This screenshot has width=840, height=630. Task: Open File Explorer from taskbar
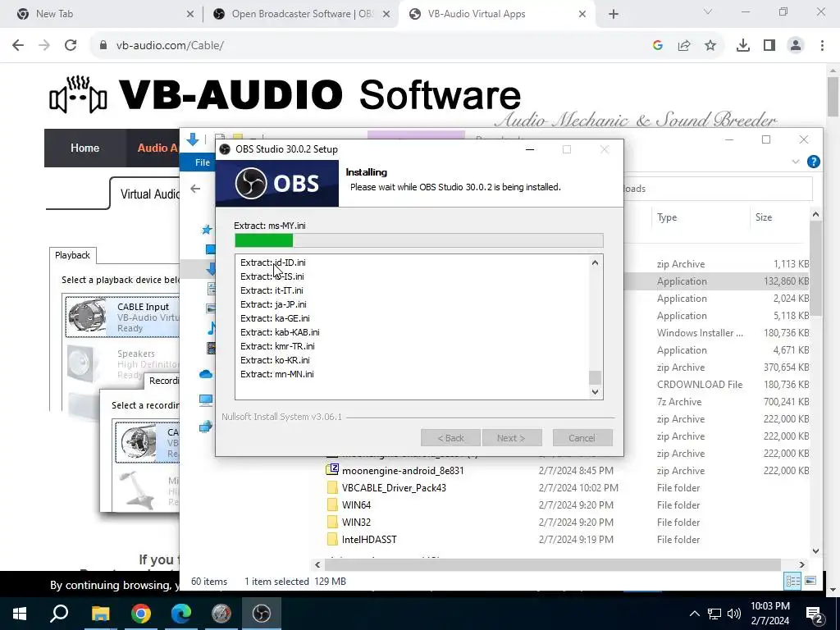[x=100, y=614]
